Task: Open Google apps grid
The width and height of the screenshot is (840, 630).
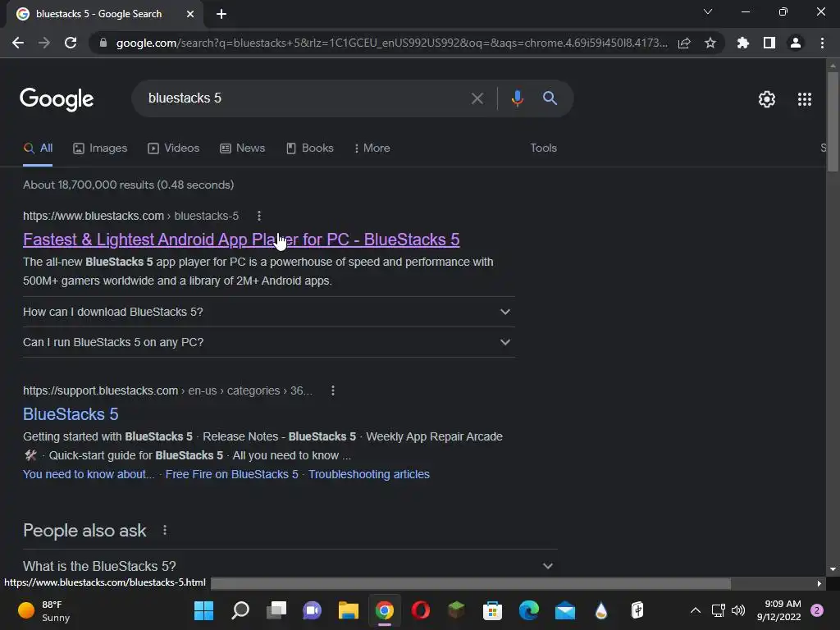Action: click(805, 99)
